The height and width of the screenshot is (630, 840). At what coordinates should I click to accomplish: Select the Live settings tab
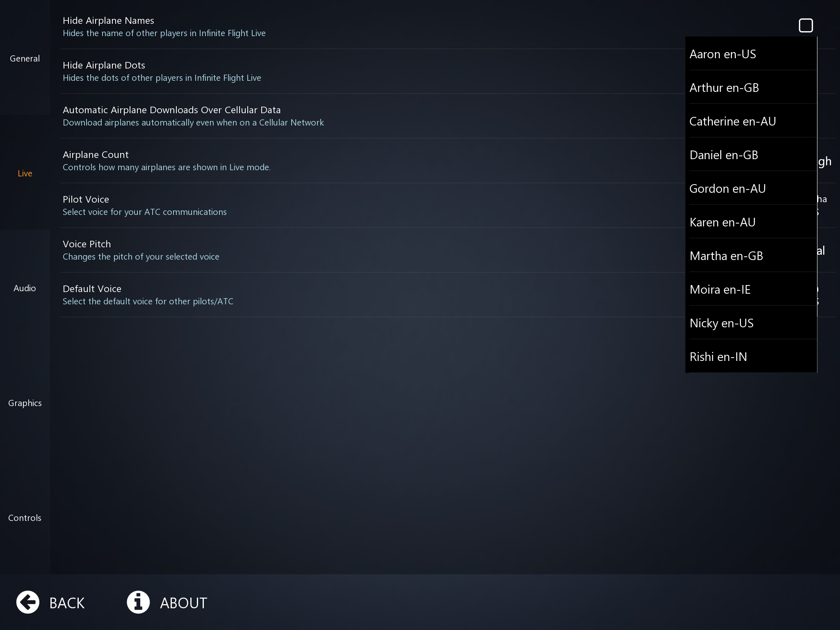point(25,173)
